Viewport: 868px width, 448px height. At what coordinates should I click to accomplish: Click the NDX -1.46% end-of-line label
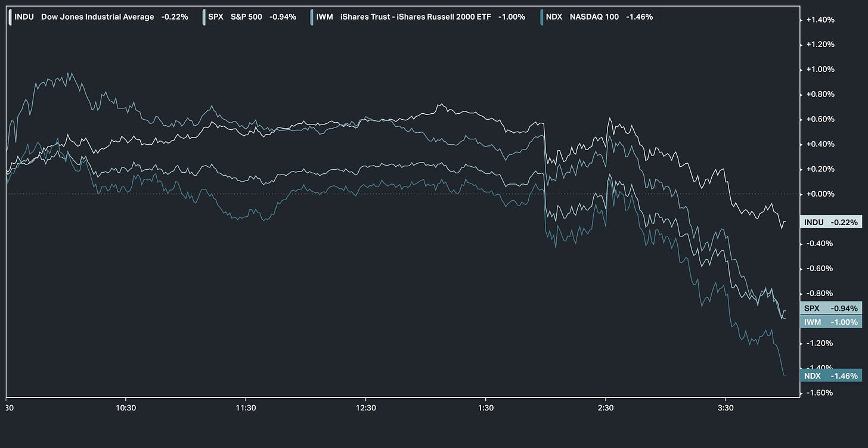coord(830,376)
